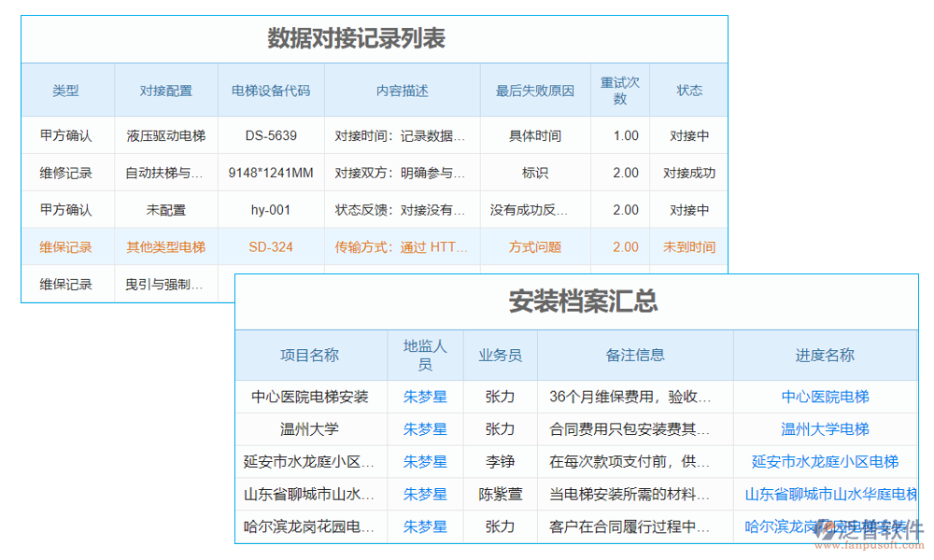Click the 重试次数 column header
934x560 pixels.
pos(620,90)
